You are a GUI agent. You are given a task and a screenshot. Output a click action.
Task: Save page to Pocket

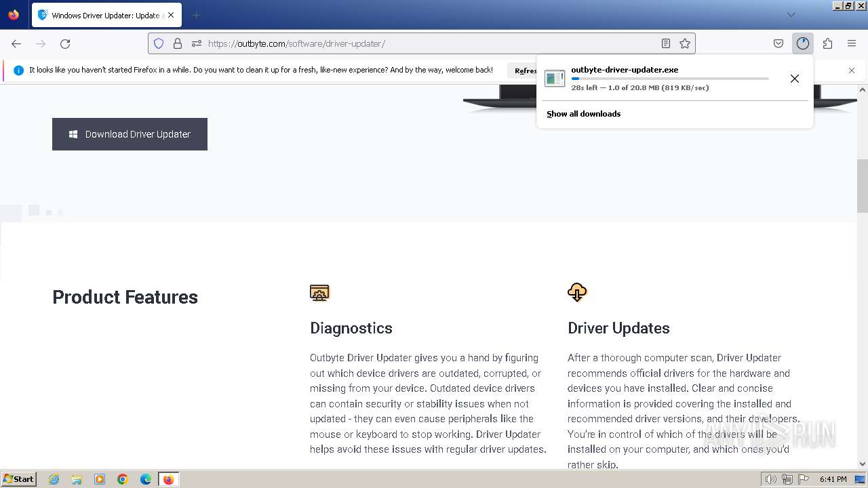[778, 43]
